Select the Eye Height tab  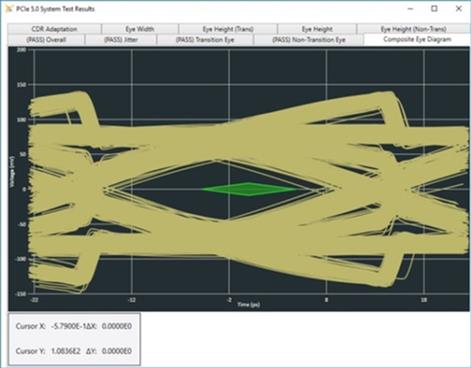pos(317,29)
